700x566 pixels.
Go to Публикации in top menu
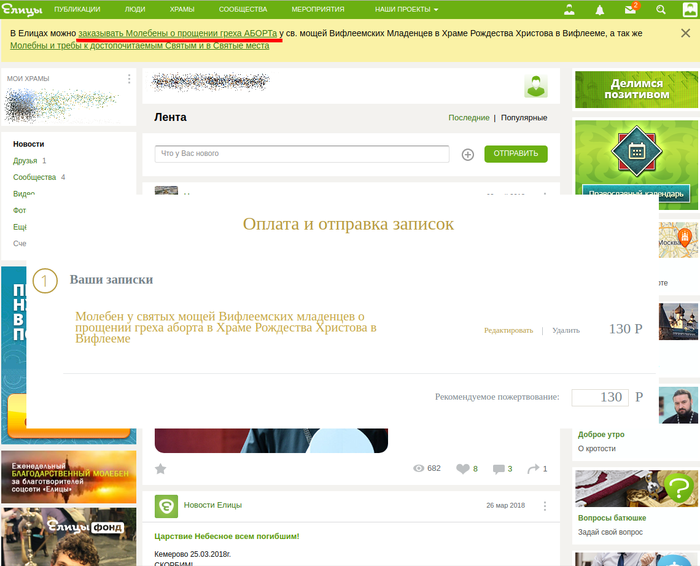click(x=77, y=9)
